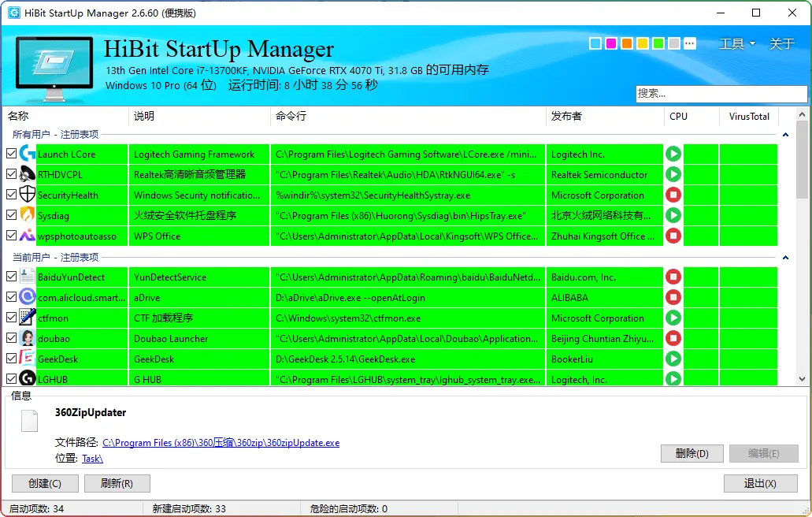Disable the wpsphotoautoasso startup checkbox

point(11,236)
